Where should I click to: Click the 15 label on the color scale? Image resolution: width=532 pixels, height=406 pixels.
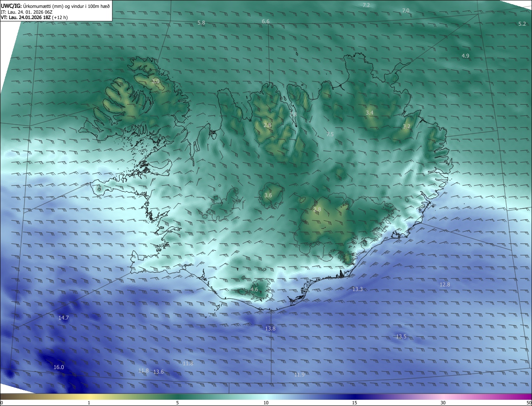pos(355,403)
